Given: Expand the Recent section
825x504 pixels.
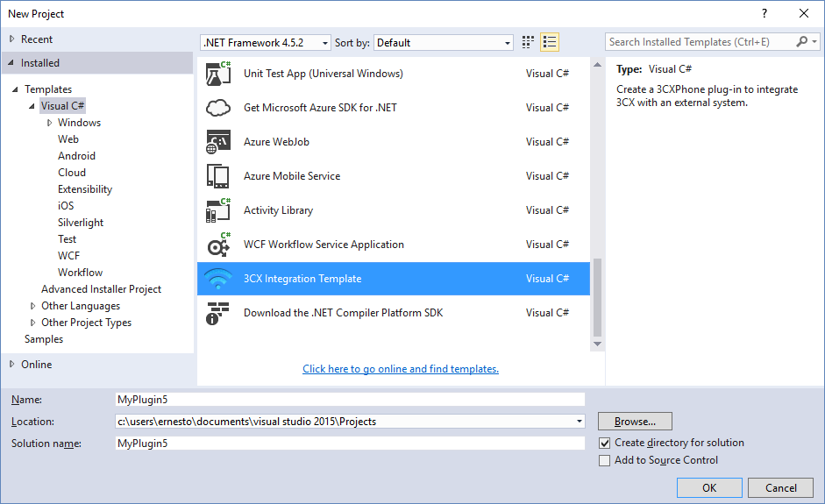Looking at the screenshot, I should click(11, 39).
